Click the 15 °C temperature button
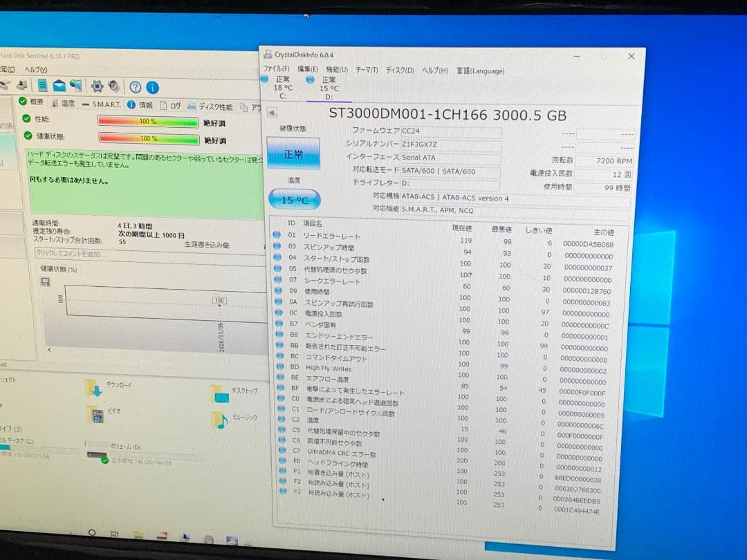This screenshot has height=560, width=747. click(x=295, y=200)
